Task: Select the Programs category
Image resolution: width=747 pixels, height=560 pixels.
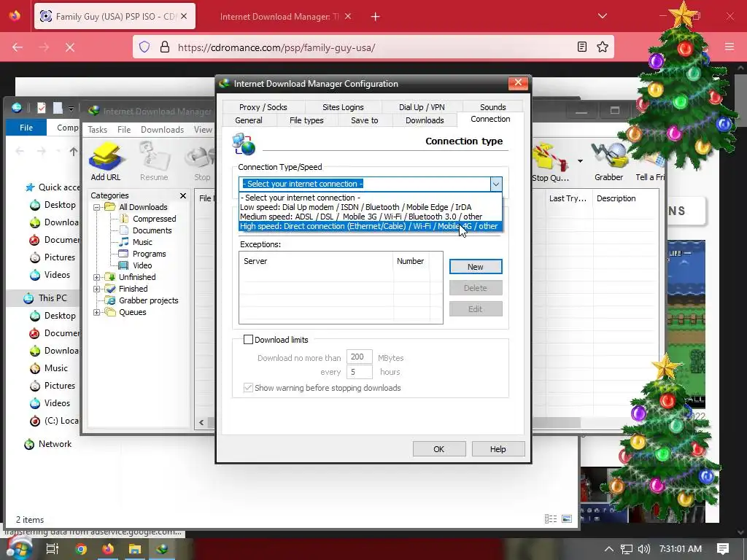Action: coord(149,254)
